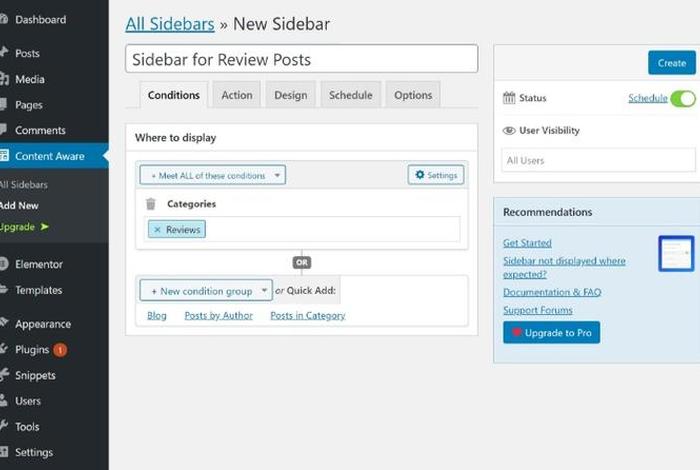Remove the Reviews tag with its x
This screenshot has width=700, height=470.
click(157, 230)
